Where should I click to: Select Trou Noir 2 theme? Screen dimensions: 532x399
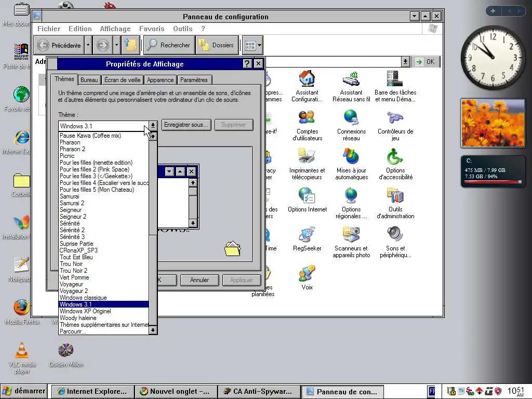(103, 270)
